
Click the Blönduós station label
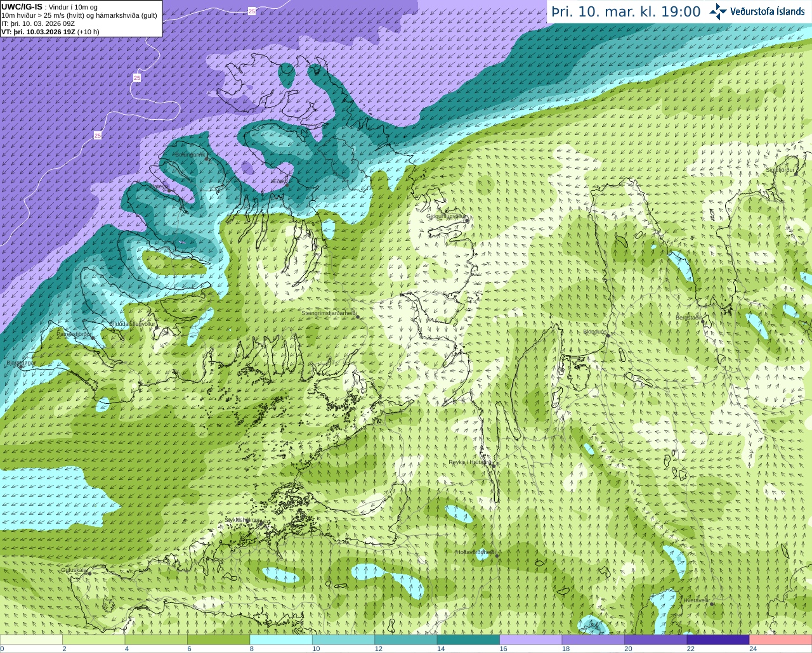tap(595, 332)
